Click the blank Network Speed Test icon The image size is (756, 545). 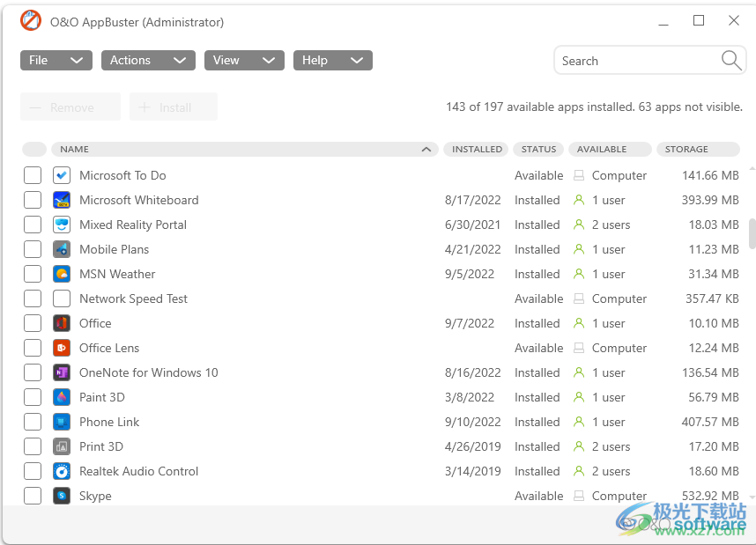tap(62, 298)
